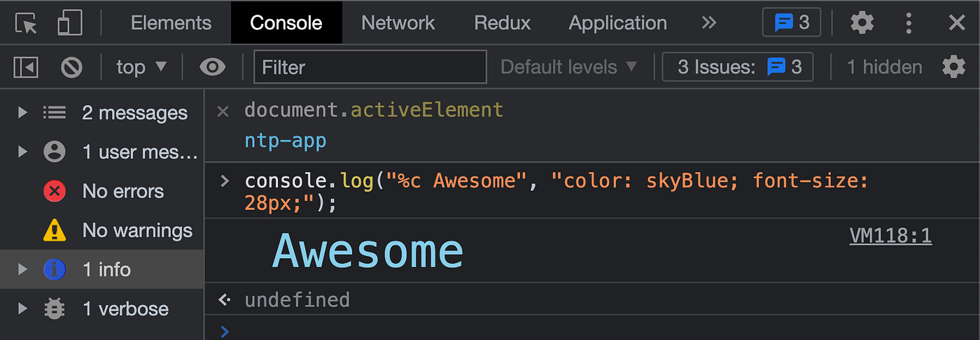Screen dimensions: 980x340
Task: Open the 3 messages issues badge
Action: [792, 23]
